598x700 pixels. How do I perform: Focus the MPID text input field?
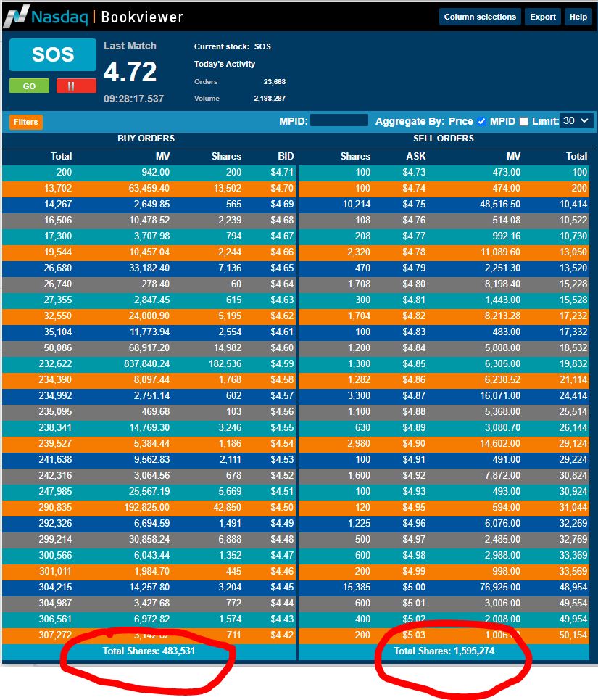339,121
